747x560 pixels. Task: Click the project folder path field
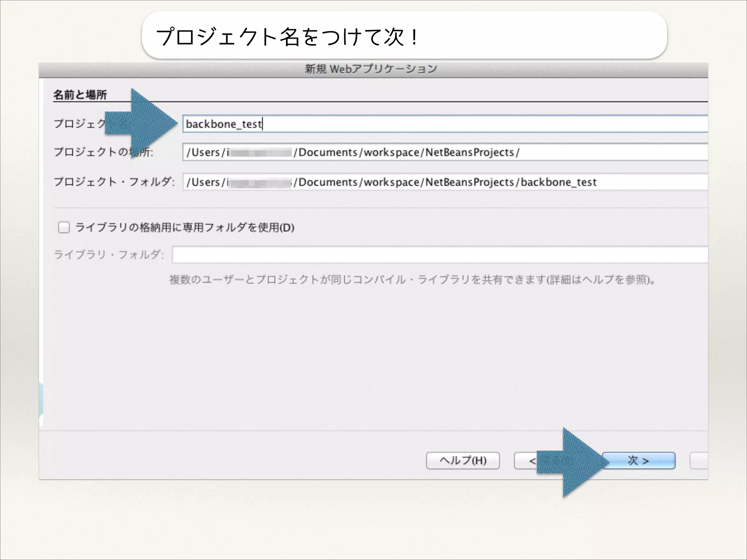(x=445, y=182)
